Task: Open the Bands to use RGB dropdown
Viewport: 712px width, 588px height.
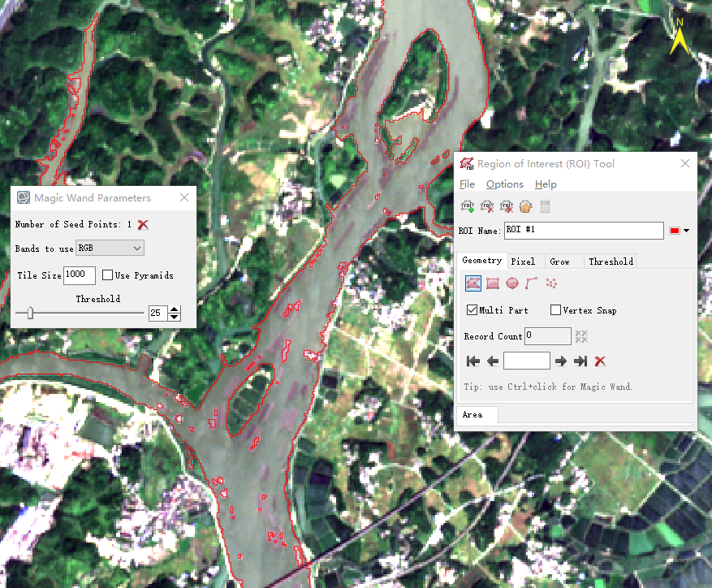Action: click(x=110, y=248)
